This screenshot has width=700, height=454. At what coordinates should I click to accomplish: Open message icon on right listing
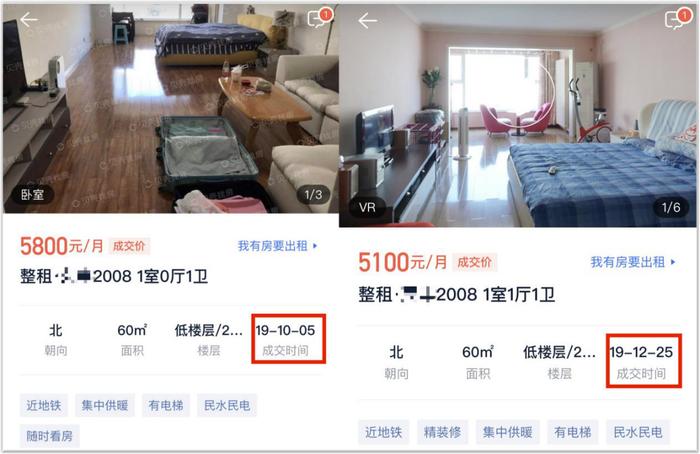pyautogui.click(x=677, y=18)
